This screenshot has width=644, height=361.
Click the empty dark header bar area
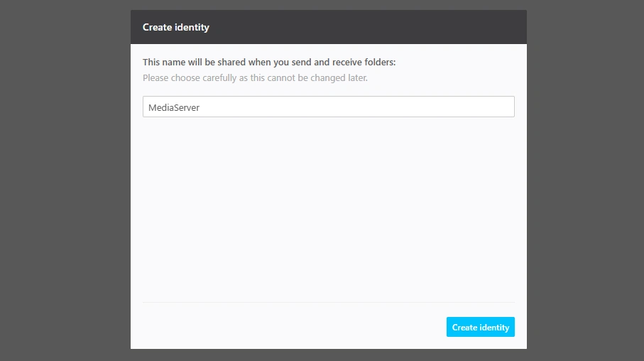pyautogui.click(x=370, y=27)
